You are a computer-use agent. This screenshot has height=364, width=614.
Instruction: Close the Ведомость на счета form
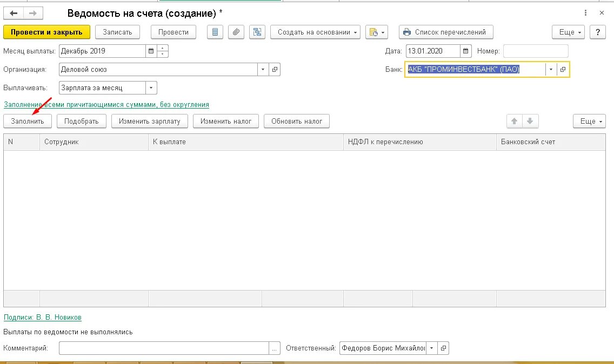click(602, 13)
